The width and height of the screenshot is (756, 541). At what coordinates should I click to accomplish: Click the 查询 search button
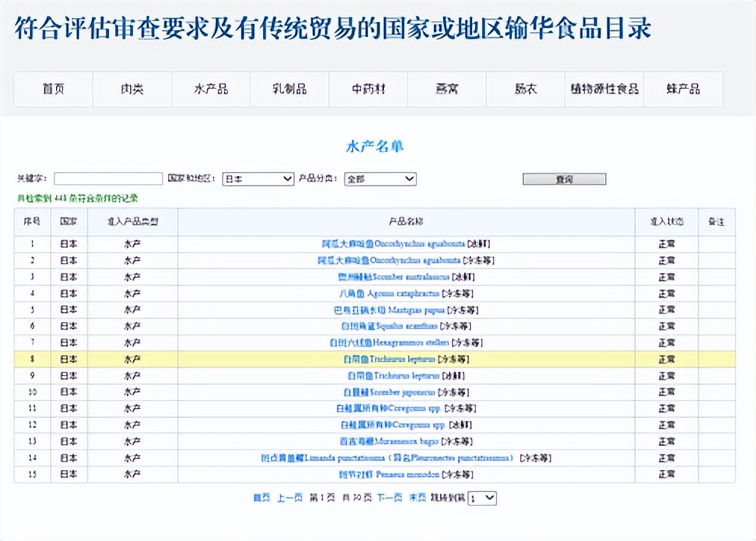point(564,179)
